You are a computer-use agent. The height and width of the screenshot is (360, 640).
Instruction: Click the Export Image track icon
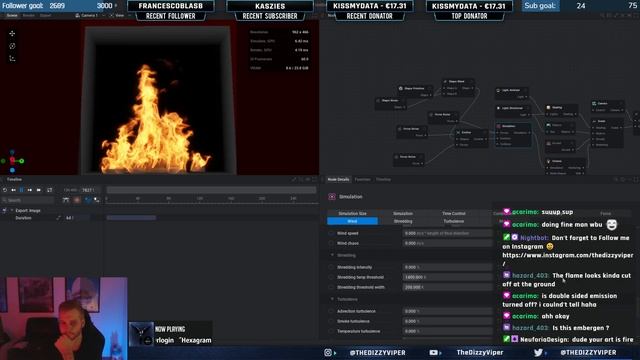click(4, 211)
